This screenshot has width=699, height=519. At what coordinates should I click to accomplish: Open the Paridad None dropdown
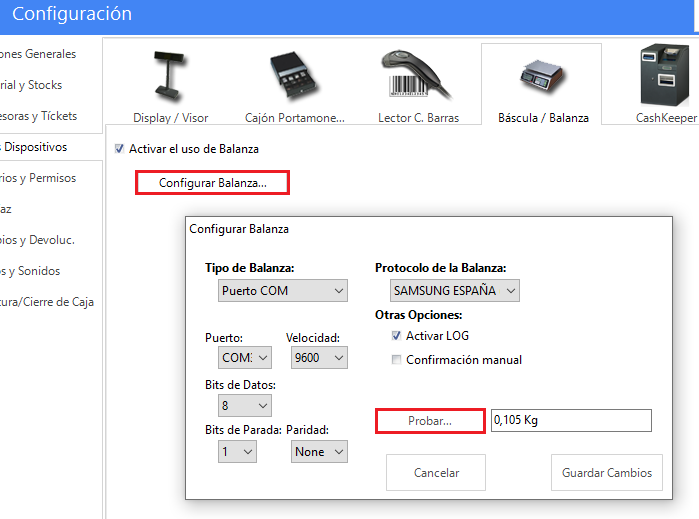pyautogui.click(x=319, y=452)
